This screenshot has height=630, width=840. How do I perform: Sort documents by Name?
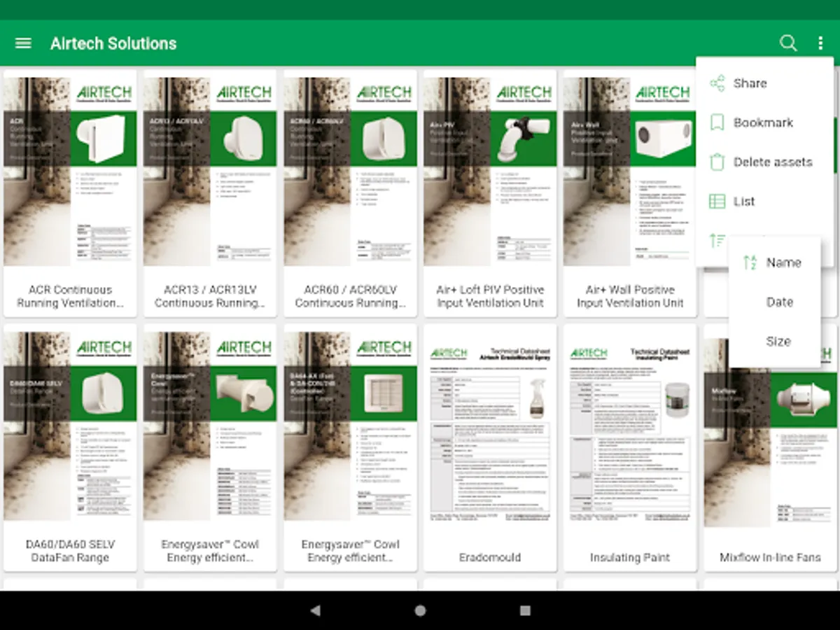click(774, 263)
